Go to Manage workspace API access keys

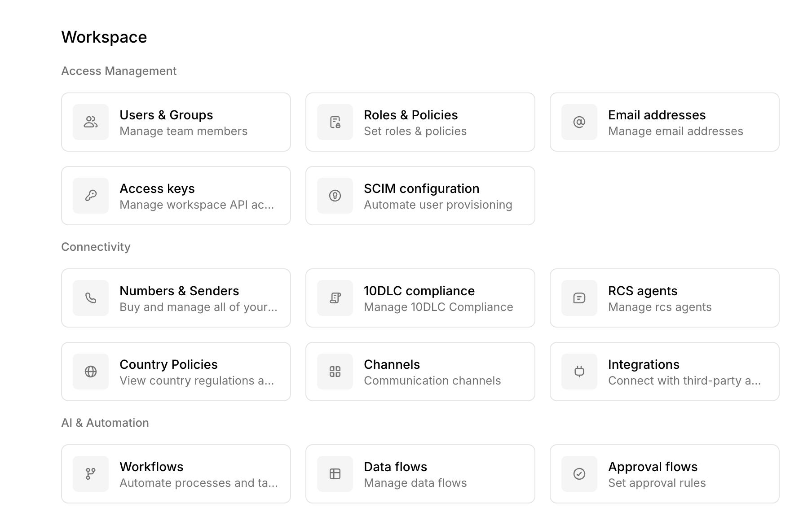point(196,205)
